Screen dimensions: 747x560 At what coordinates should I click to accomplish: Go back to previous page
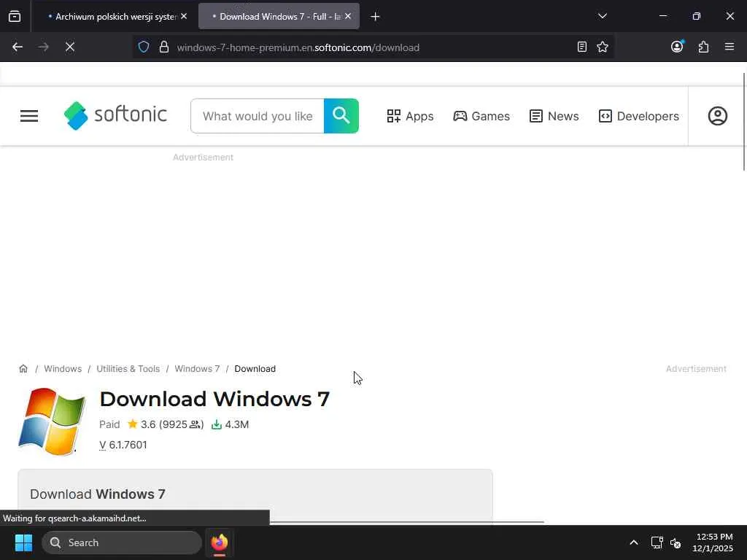pyautogui.click(x=18, y=47)
